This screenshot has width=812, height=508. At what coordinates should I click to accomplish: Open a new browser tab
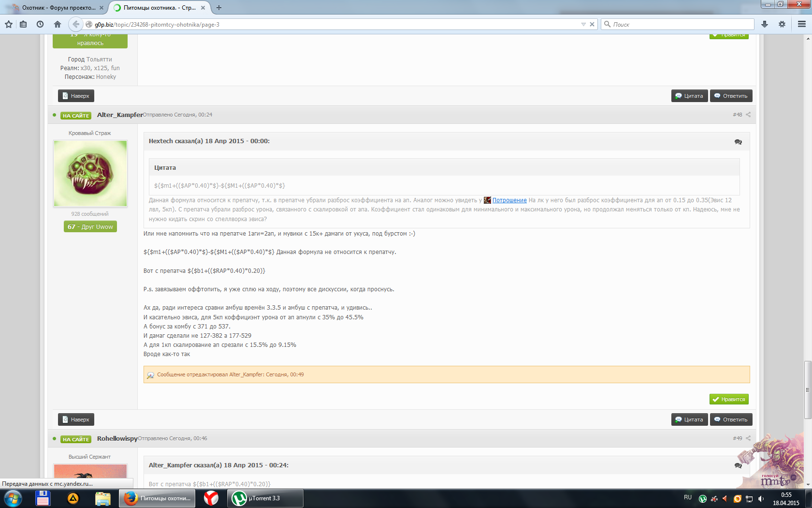pyautogui.click(x=219, y=8)
